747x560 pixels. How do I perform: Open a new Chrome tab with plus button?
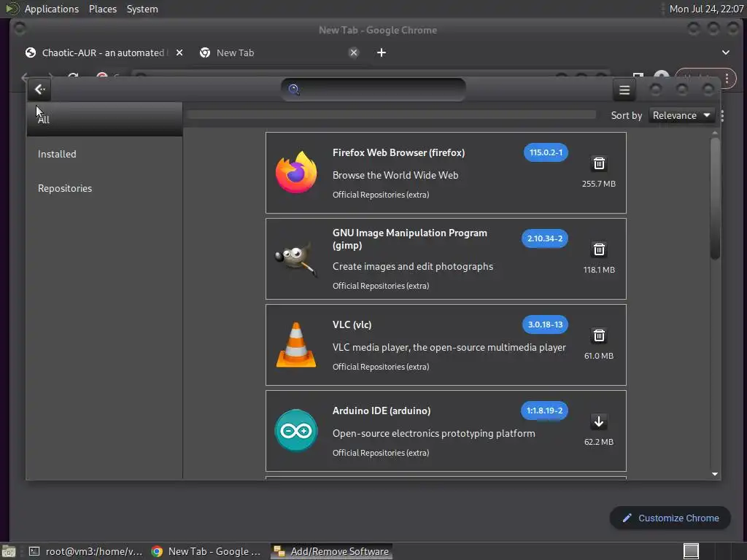(x=381, y=52)
